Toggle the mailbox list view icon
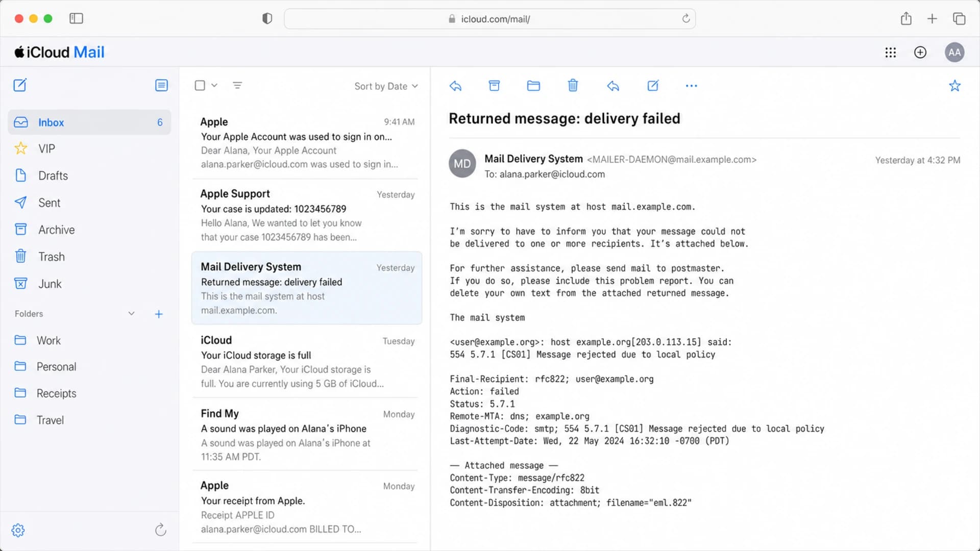Image resolution: width=980 pixels, height=551 pixels. pyautogui.click(x=161, y=85)
